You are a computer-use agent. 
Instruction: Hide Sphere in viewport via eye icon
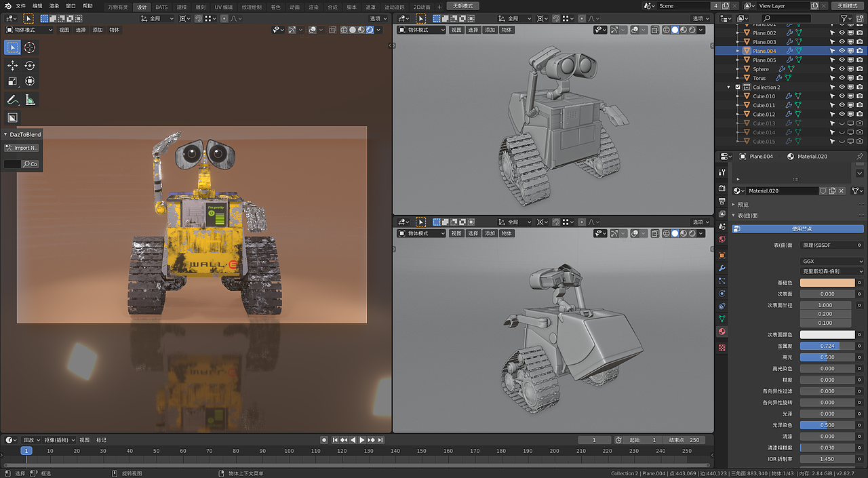842,69
